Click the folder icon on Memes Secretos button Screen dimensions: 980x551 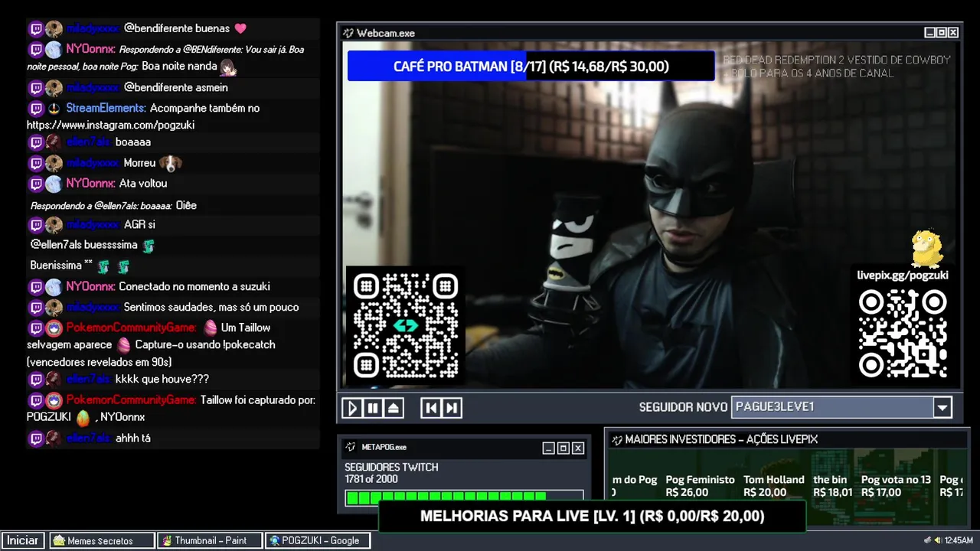(x=59, y=540)
